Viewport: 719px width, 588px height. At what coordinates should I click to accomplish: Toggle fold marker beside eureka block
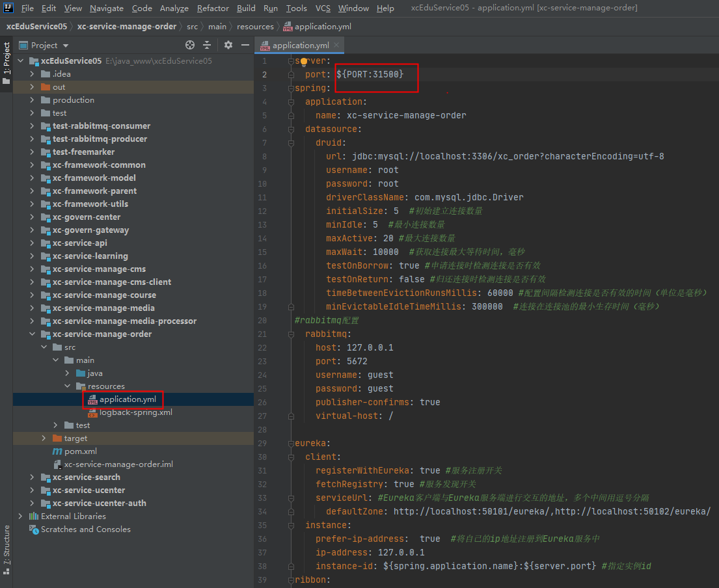(x=291, y=444)
